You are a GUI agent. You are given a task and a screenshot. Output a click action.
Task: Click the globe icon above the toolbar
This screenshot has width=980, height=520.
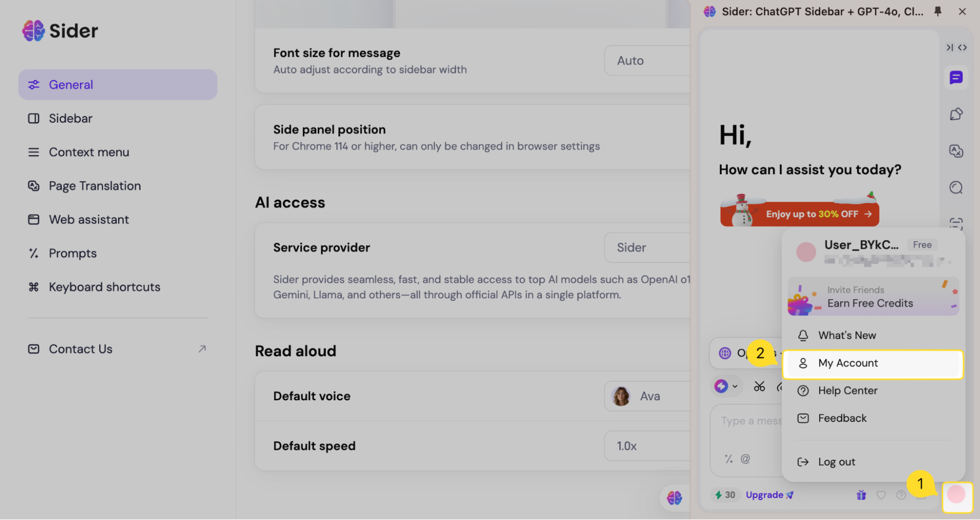(x=725, y=353)
